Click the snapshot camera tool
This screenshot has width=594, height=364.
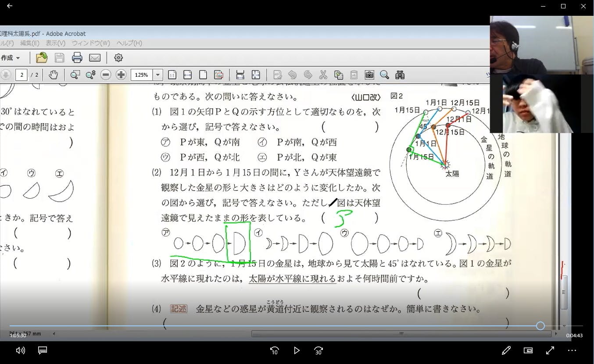pos(369,75)
